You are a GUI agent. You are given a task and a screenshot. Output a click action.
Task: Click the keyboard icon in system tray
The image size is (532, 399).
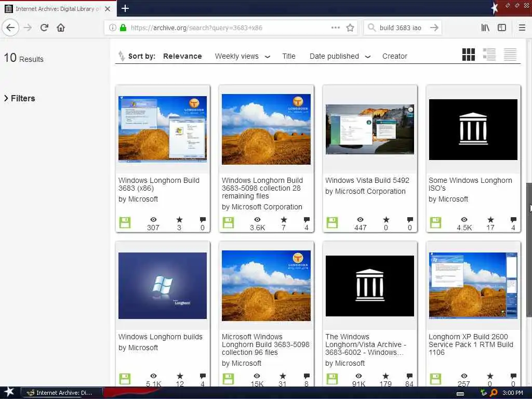(460, 394)
